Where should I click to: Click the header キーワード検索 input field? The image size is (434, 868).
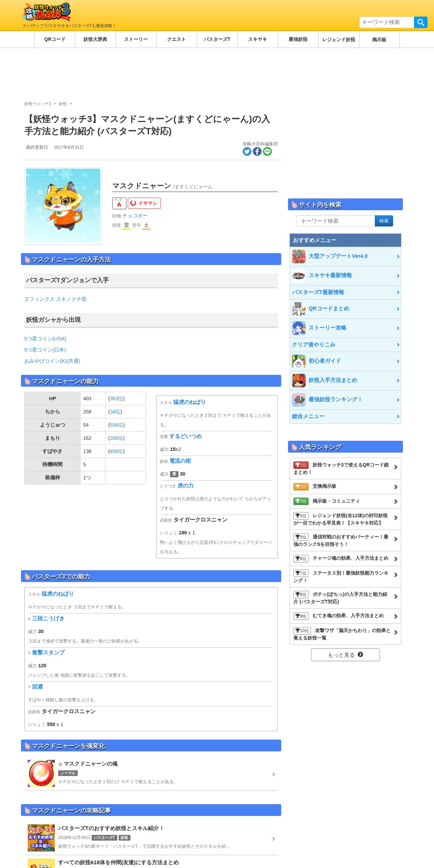(x=387, y=22)
